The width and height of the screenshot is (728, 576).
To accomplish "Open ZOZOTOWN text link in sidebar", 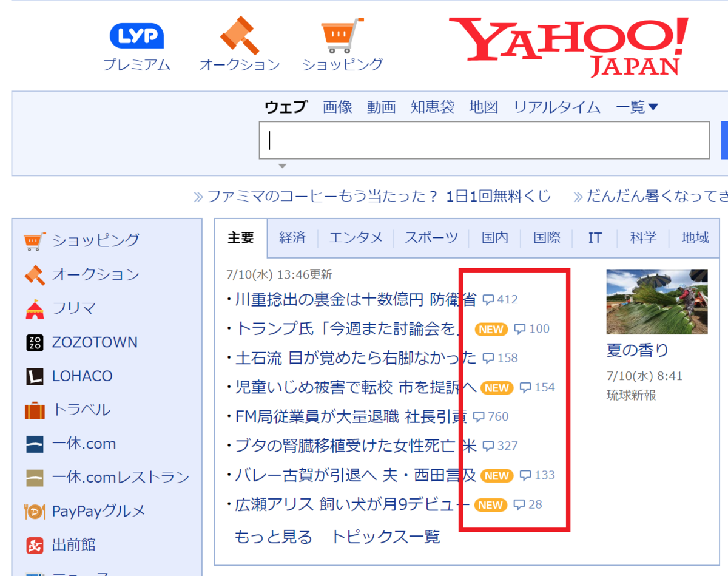I will (x=95, y=342).
